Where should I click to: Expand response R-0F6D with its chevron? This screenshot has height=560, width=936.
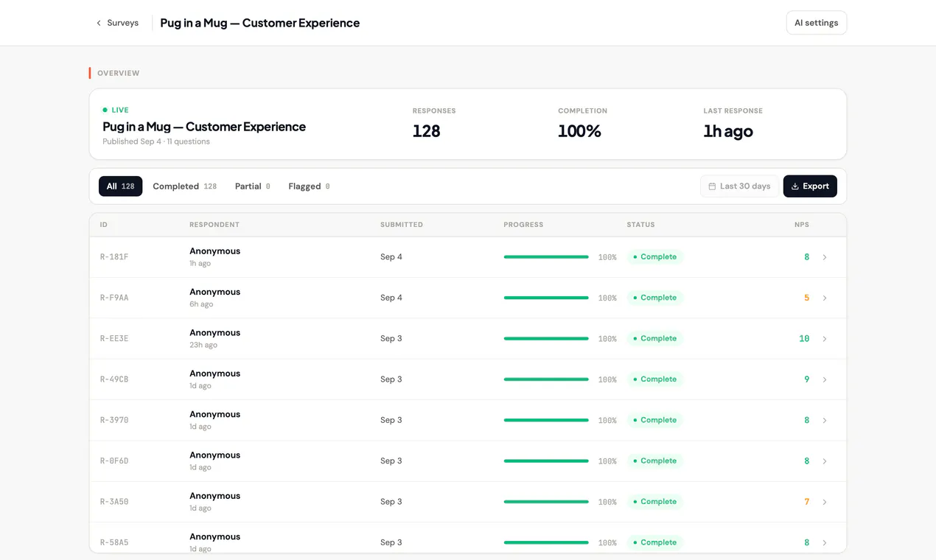pos(825,461)
